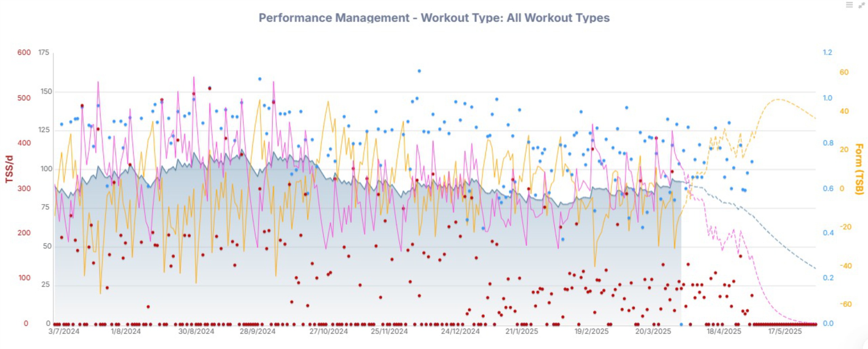The height and width of the screenshot is (349, 868).
Task: Click the red 600 axis value
Action: [24, 53]
